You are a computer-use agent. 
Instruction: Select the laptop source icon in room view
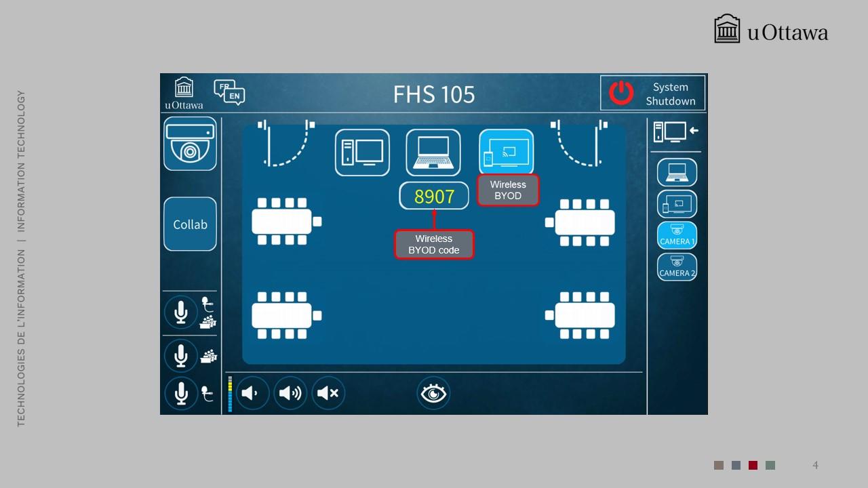[x=433, y=152]
